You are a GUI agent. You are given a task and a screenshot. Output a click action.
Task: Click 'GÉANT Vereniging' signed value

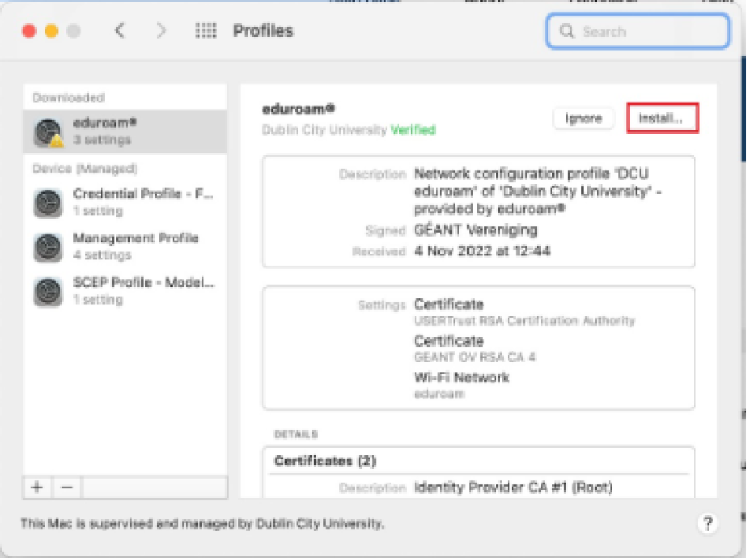(476, 230)
